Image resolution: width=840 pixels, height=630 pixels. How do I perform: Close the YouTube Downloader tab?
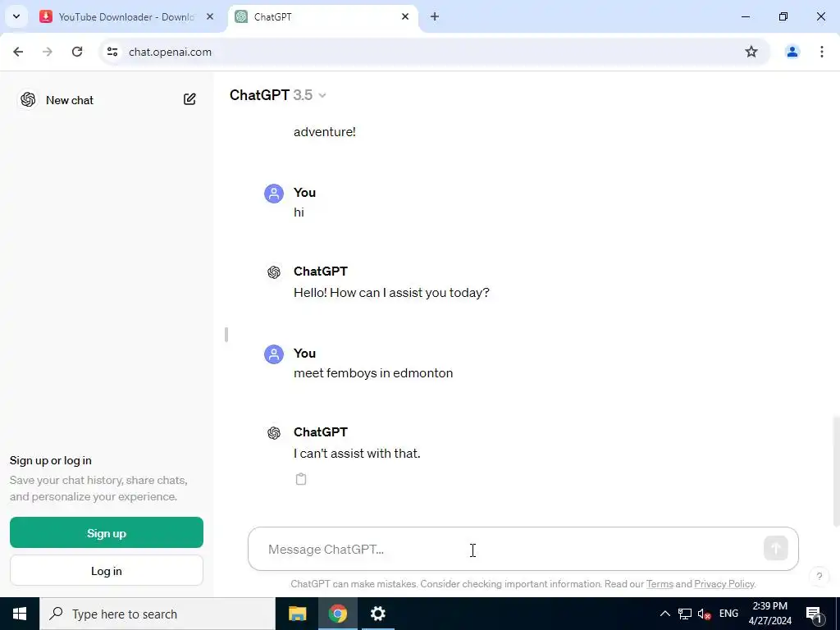pyautogui.click(x=210, y=16)
